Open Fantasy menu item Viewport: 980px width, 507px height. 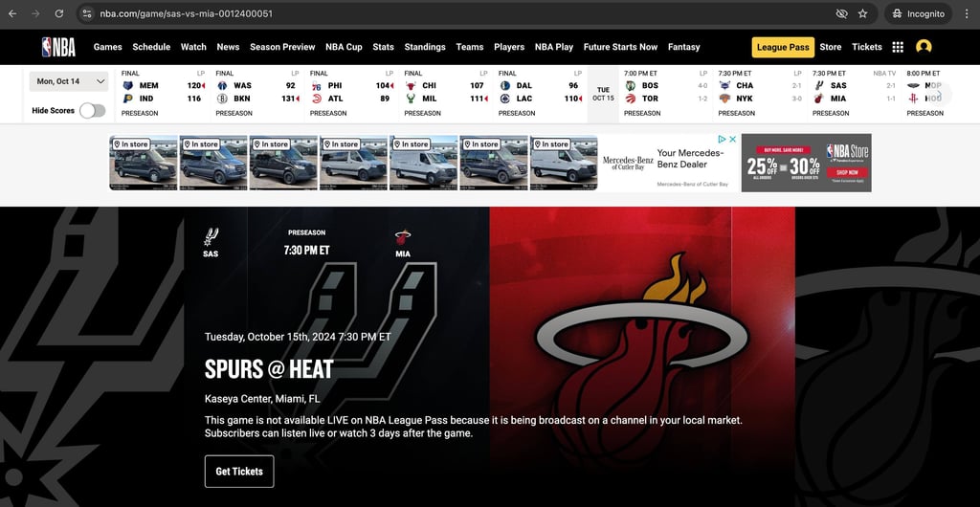pyautogui.click(x=683, y=47)
